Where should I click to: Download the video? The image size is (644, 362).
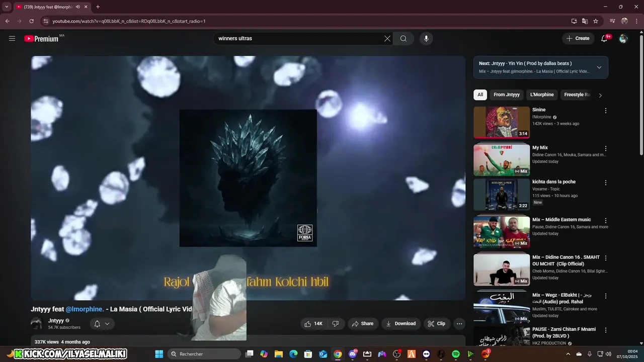coord(401,324)
